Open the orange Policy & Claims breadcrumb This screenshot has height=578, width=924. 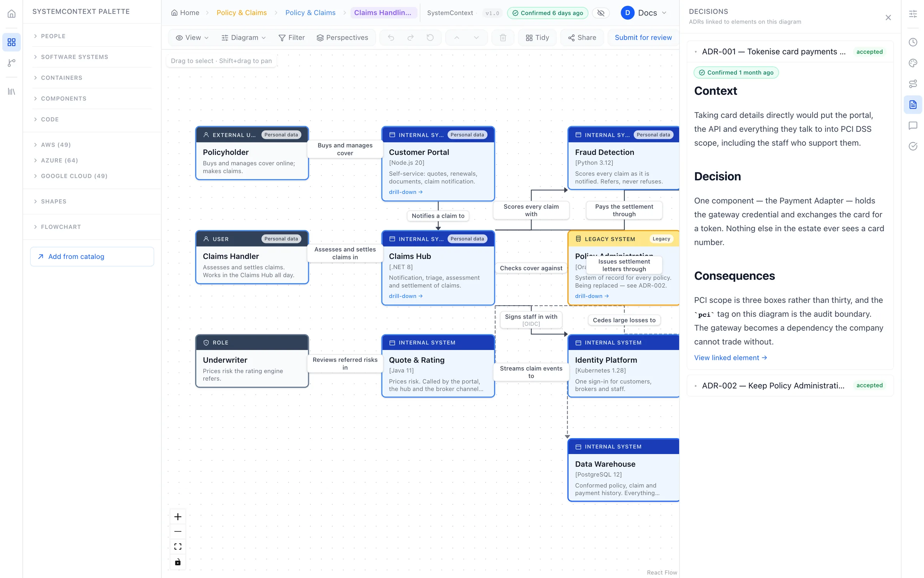(241, 13)
